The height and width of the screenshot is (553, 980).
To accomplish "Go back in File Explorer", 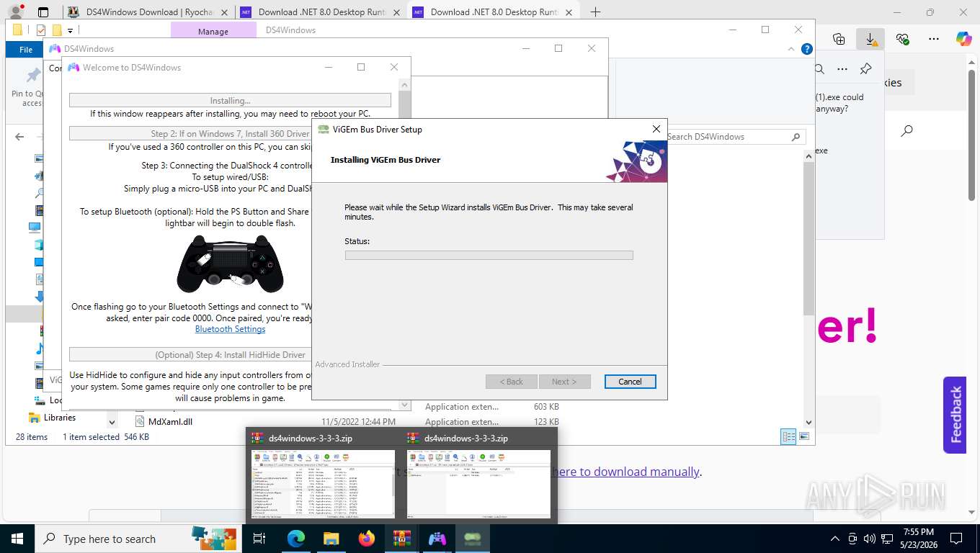I will coord(19,137).
